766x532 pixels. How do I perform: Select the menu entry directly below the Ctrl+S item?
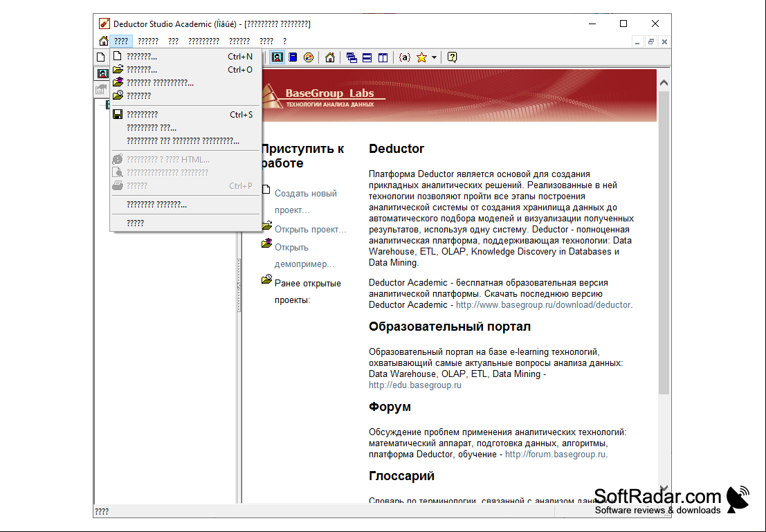coord(185,127)
